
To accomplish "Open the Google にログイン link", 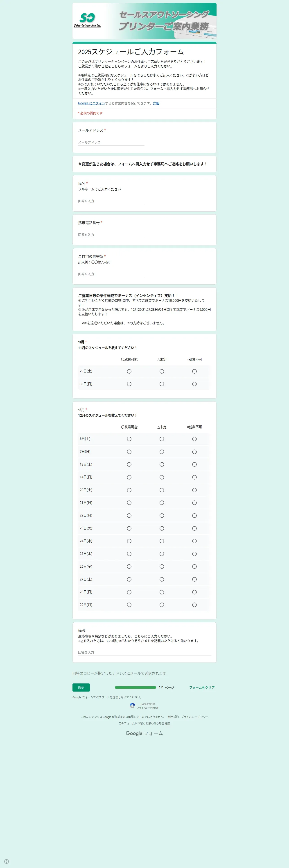I will pos(92,103).
